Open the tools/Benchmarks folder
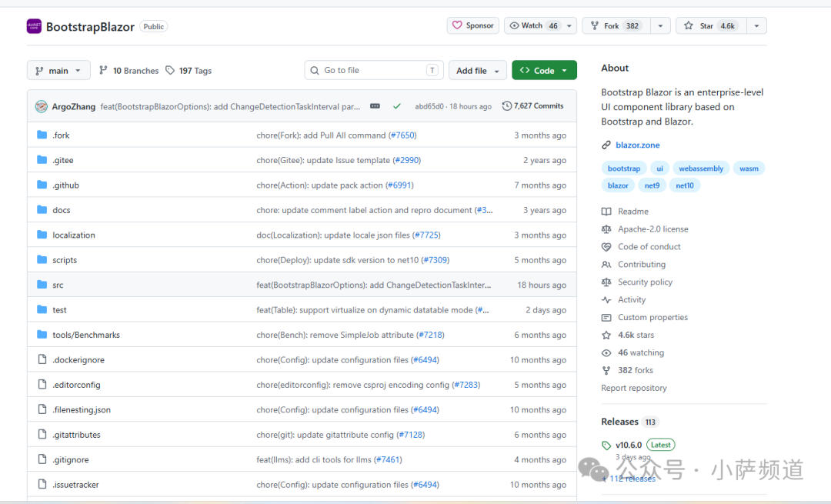831x504 pixels. [x=86, y=335]
